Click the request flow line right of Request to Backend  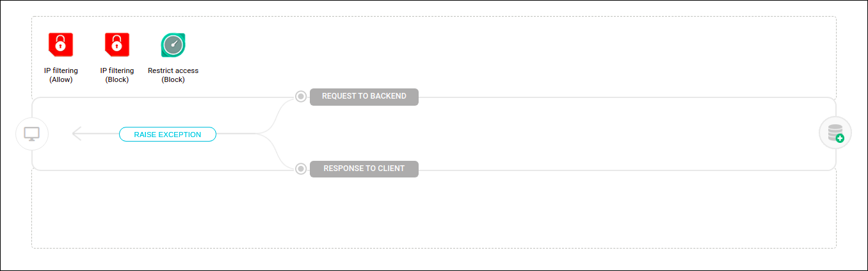coord(608,97)
